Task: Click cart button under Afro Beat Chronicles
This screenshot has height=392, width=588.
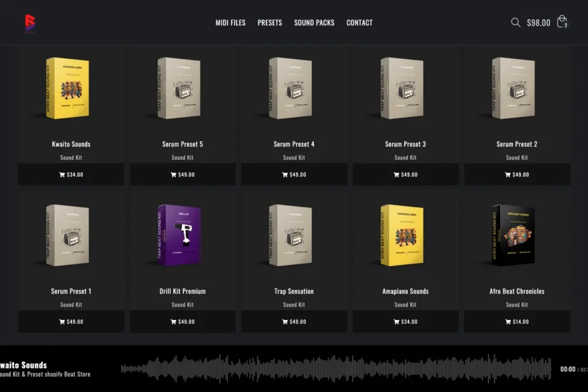Action: (x=517, y=322)
